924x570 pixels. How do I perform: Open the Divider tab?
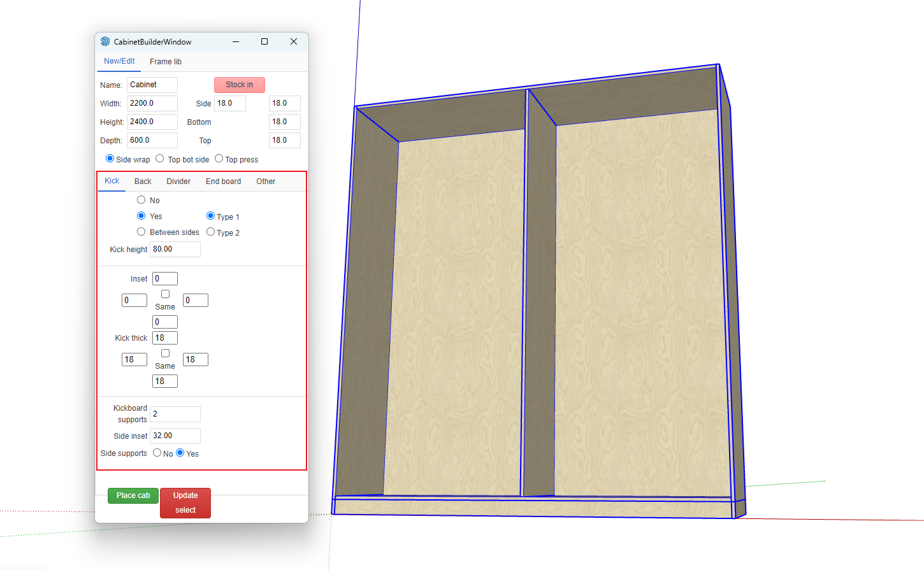(x=178, y=182)
